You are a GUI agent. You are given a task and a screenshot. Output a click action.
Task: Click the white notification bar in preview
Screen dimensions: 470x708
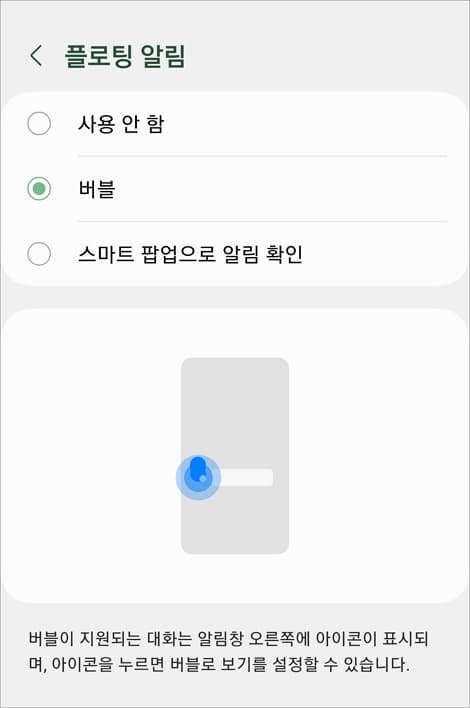tap(246, 478)
